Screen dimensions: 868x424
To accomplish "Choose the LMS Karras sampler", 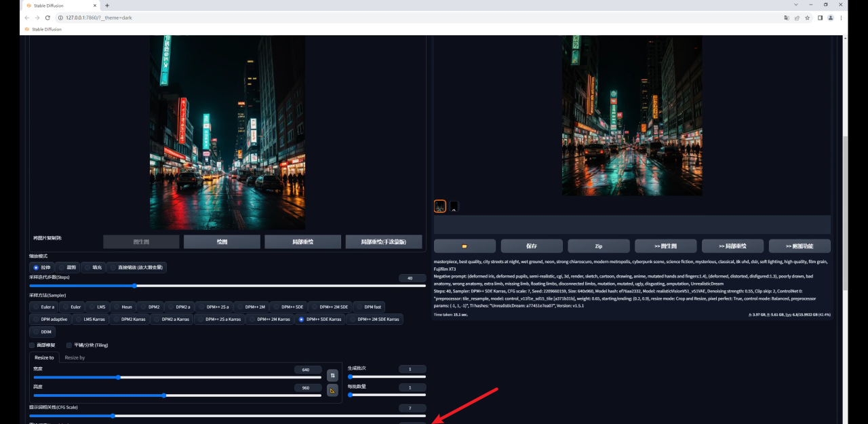I will [91, 319].
